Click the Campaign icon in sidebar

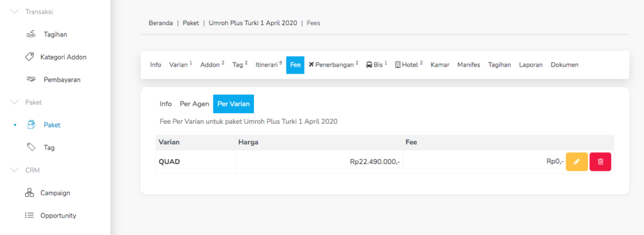(29, 193)
